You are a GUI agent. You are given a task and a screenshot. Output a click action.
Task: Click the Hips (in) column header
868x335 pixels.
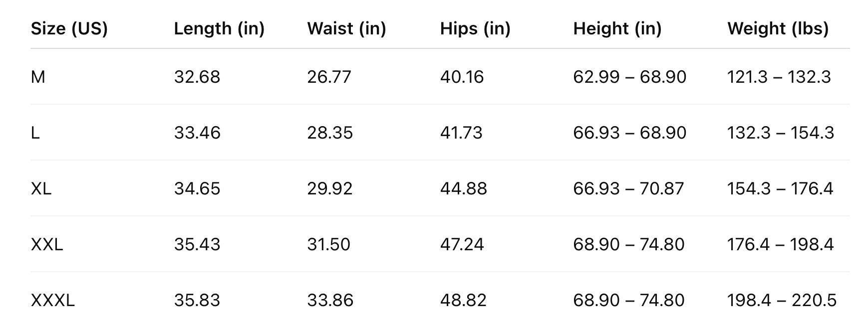(475, 28)
